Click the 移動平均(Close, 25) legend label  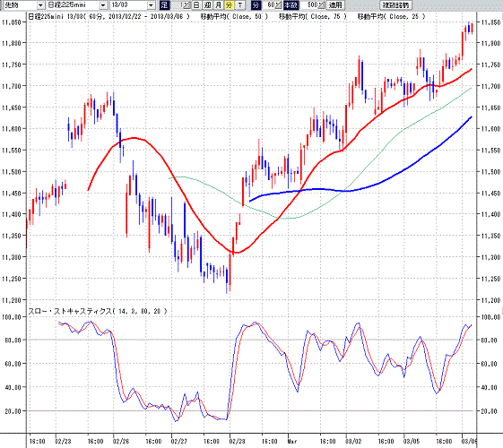pos(391,16)
